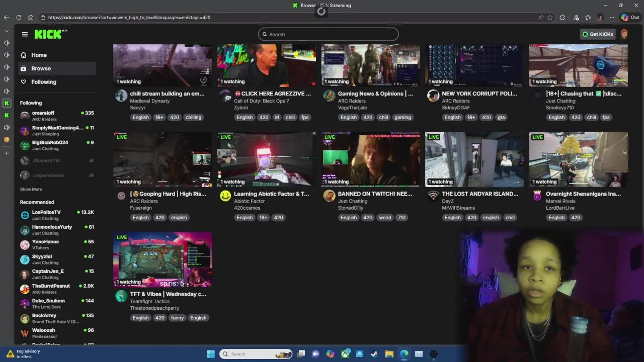Click SidneyDGAF channel avatar
This screenshot has height=362, width=644.
[433, 96]
